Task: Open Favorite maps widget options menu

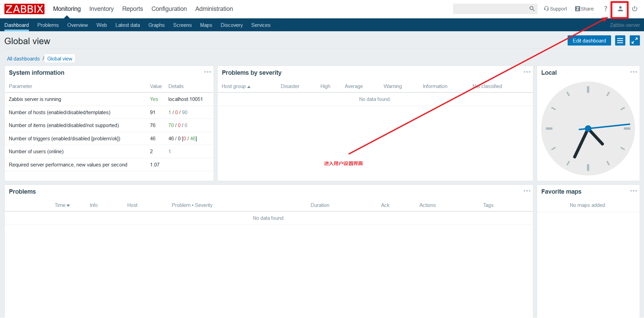Action: 633,191
